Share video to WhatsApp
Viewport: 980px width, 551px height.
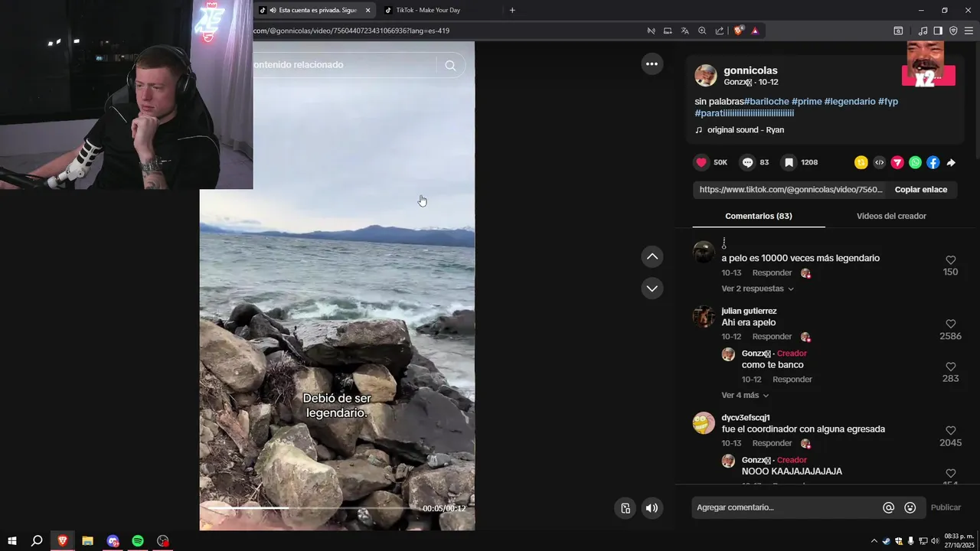pyautogui.click(x=915, y=162)
